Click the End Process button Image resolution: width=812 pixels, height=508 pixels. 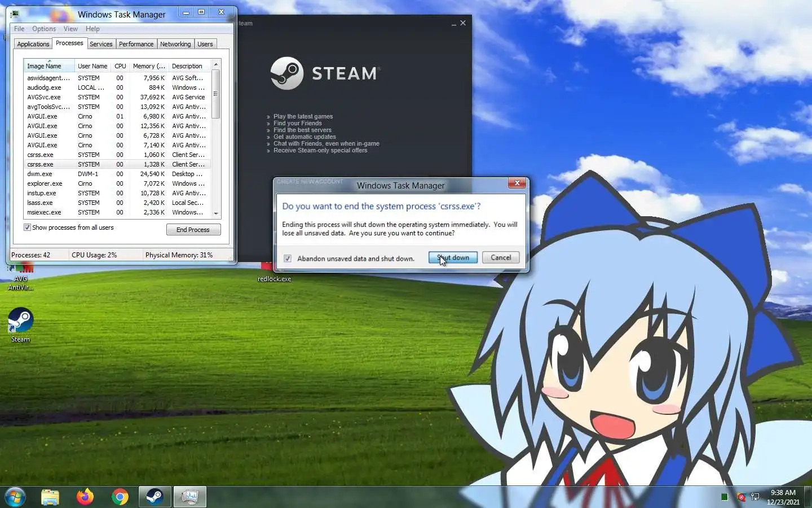pos(193,230)
